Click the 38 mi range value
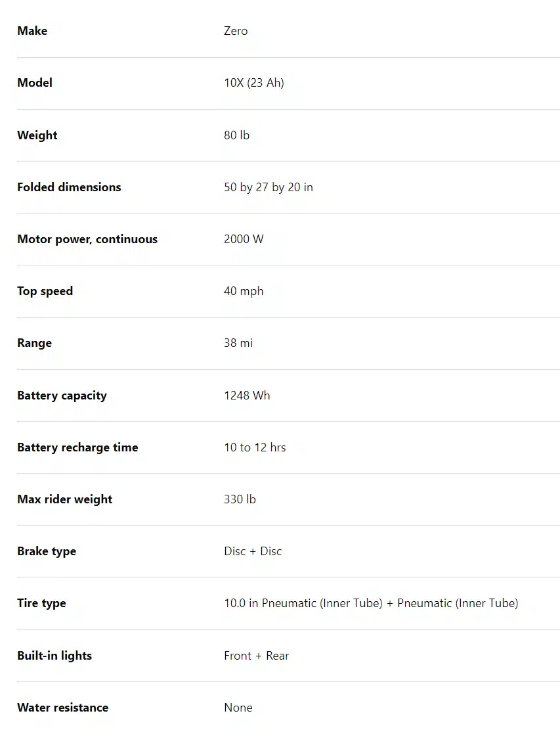This screenshot has height=751, width=560. click(238, 343)
